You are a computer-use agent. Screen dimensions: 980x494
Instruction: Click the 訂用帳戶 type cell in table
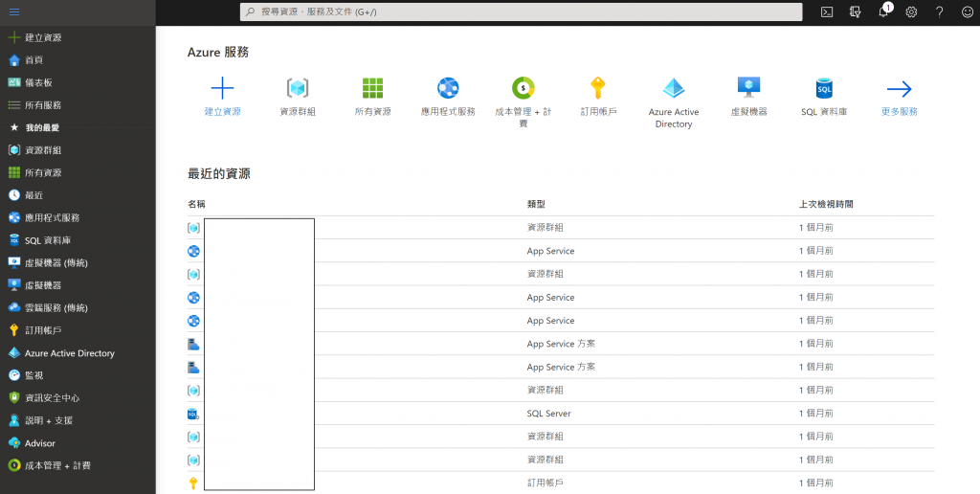tap(545, 483)
